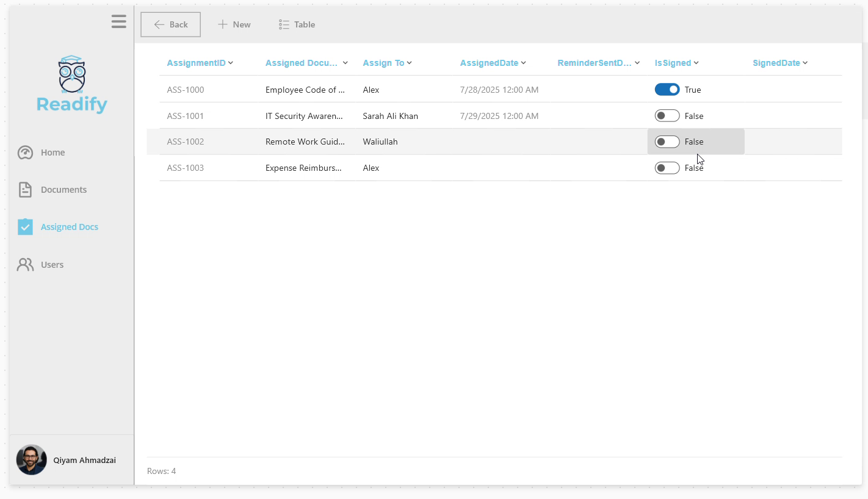Click the Documents file icon

pyautogui.click(x=25, y=190)
